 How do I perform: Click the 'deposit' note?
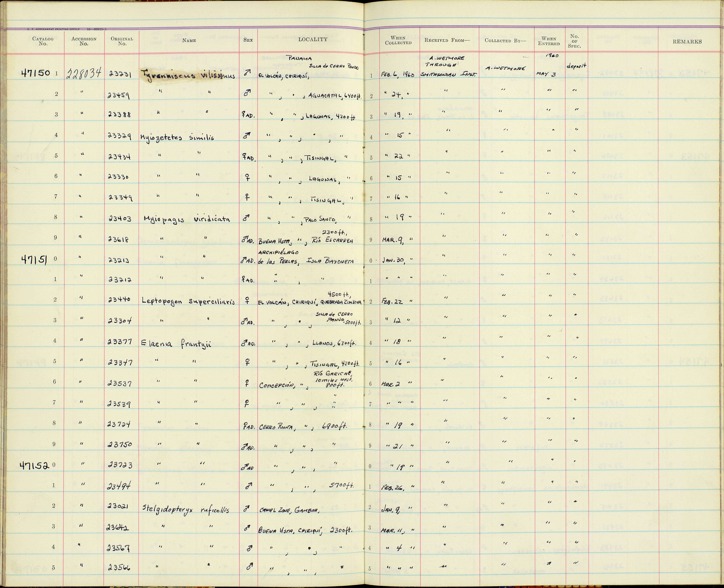pos(576,66)
